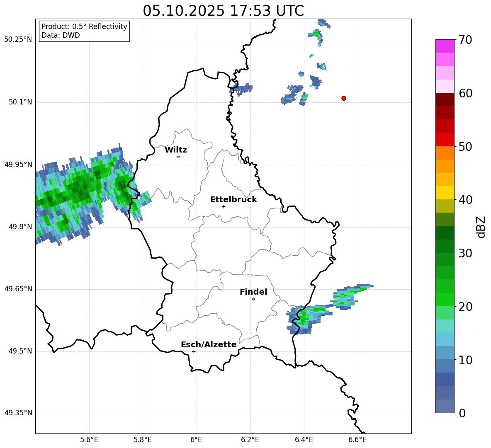This screenshot has width=491, height=448.
Task: Click the 5.8°E longitude label
Action: pyautogui.click(x=143, y=440)
